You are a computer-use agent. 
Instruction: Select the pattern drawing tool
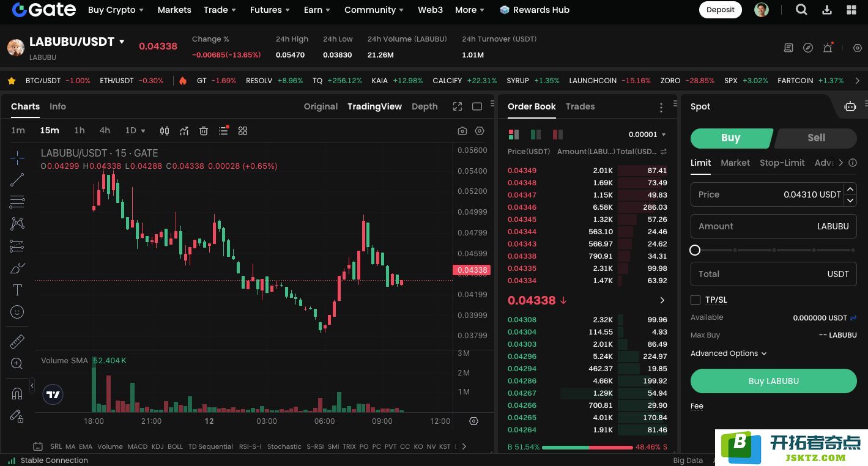(17, 224)
